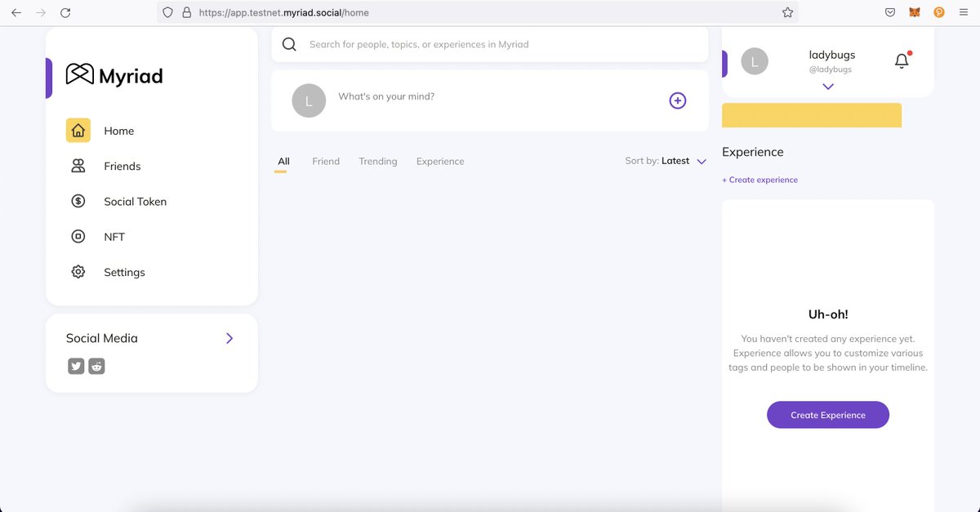Viewport: 980px width, 512px height.
Task: Focus the Myriad search input field
Action: (490, 44)
